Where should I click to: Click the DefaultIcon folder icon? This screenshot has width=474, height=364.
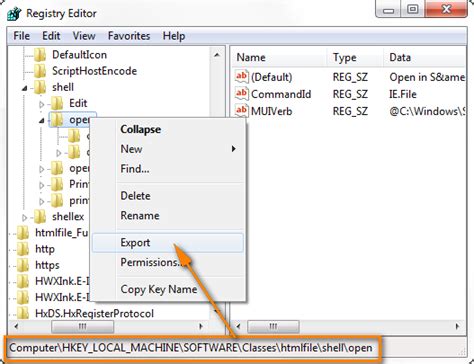tap(40, 55)
